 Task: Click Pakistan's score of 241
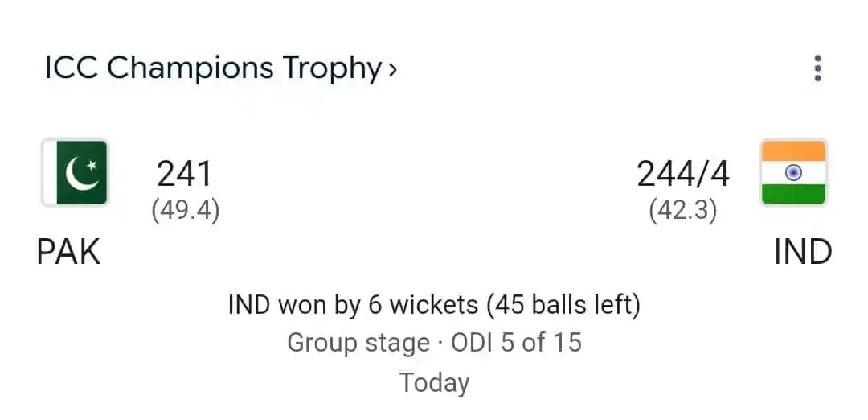click(x=184, y=174)
